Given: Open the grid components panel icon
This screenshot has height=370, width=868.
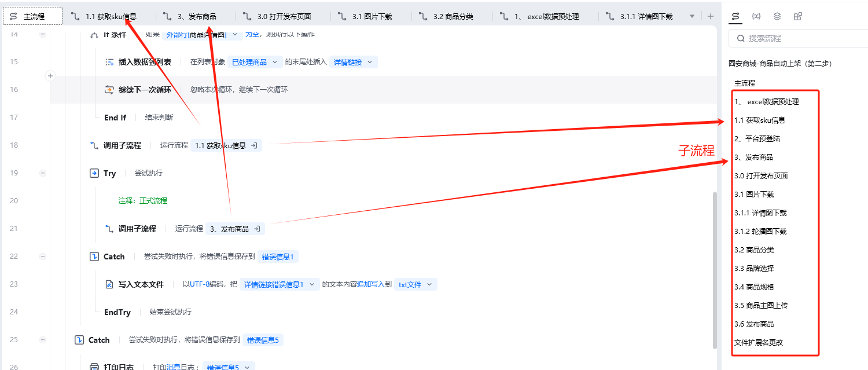Looking at the screenshot, I should click(798, 16).
